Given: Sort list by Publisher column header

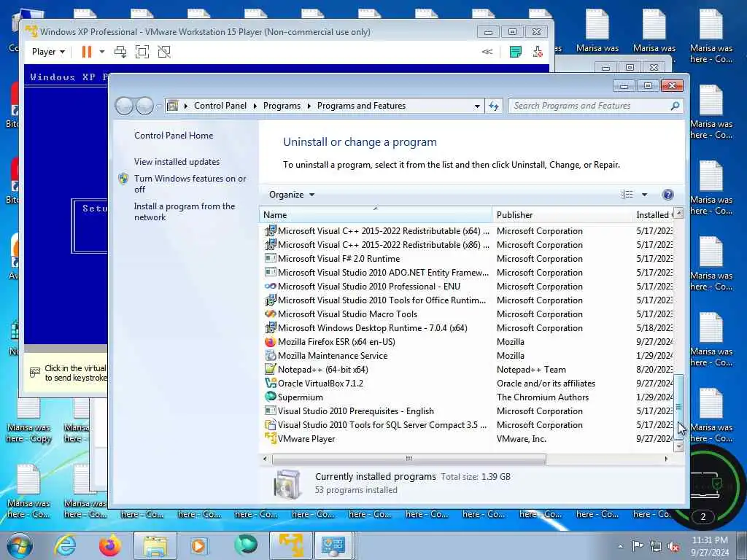Looking at the screenshot, I should [562, 215].
